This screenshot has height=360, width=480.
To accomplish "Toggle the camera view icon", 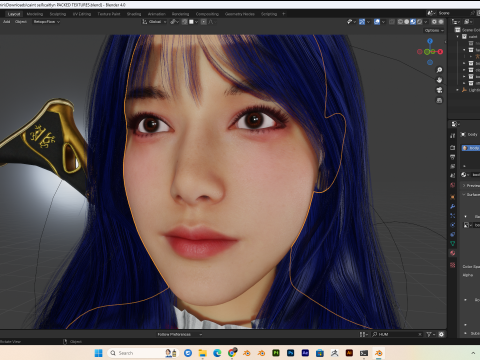I will coord(439,90).
